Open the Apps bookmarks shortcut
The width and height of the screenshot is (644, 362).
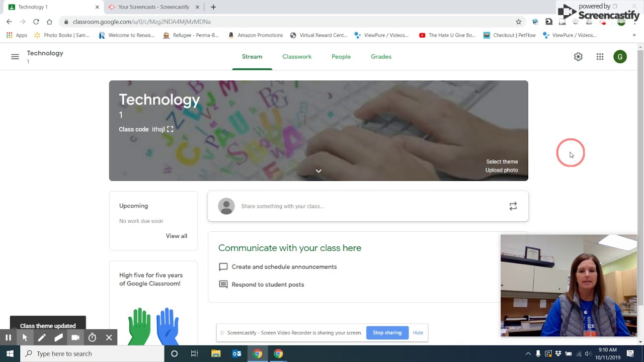coord(17,35)
